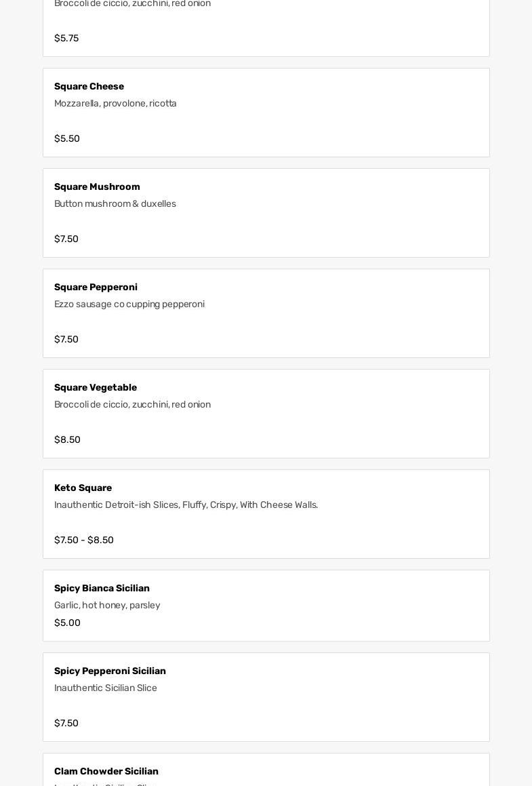Click 'Ezzo sausage co cupping pepperoni' text
Screen dimensions: 532x786
[129, 304]
